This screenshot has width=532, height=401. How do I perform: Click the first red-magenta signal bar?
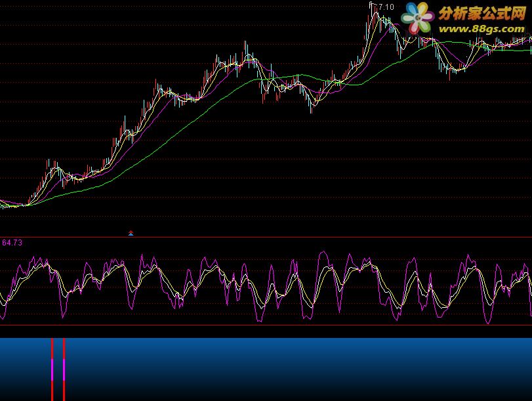coord(52,369)
